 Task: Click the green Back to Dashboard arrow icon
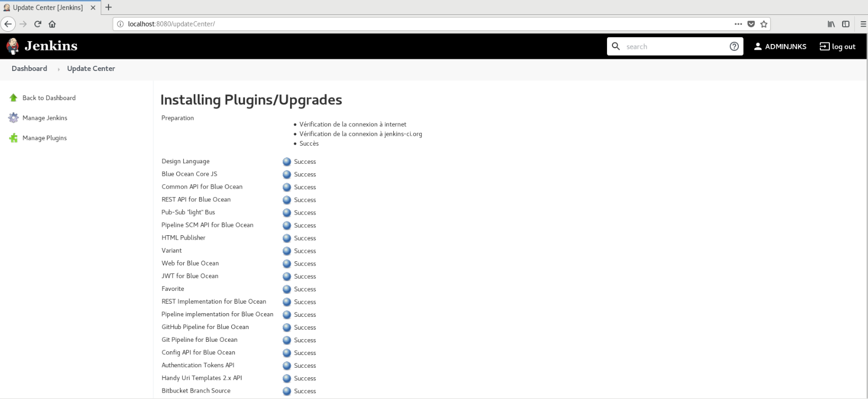pos(13,98)
